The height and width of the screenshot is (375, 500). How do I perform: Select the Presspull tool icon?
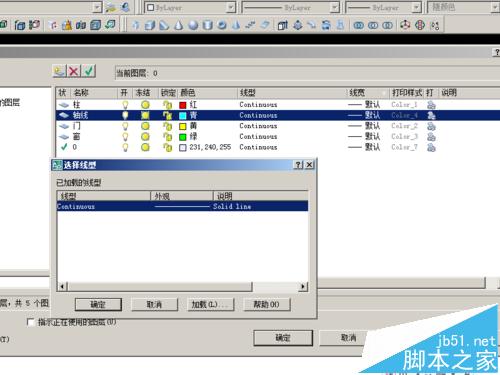(297, 25)
